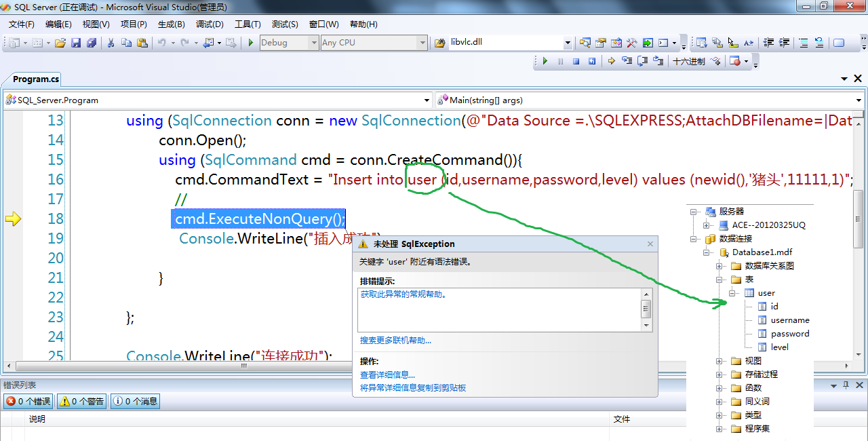Select the username column in the tree

pos(790,320)
